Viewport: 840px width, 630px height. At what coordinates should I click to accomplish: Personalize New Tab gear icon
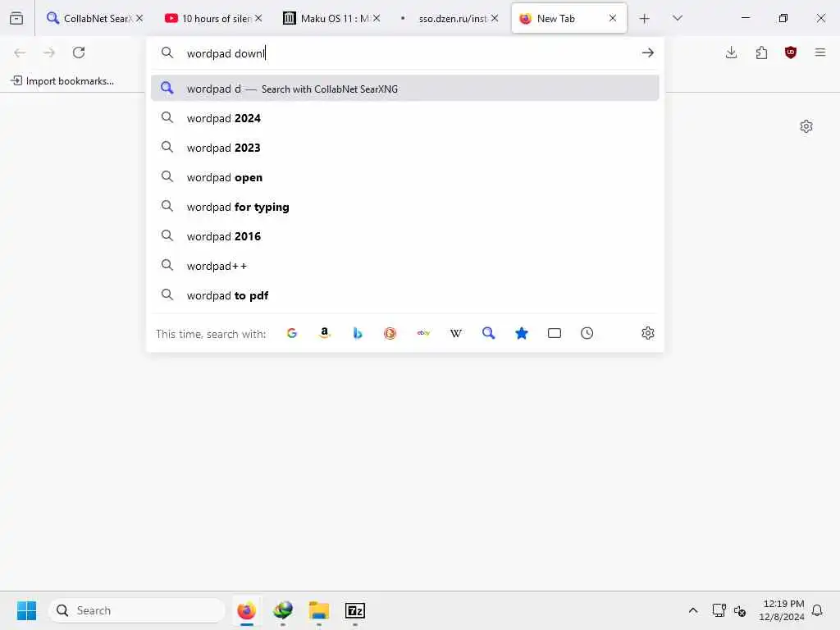click(806, 126)
